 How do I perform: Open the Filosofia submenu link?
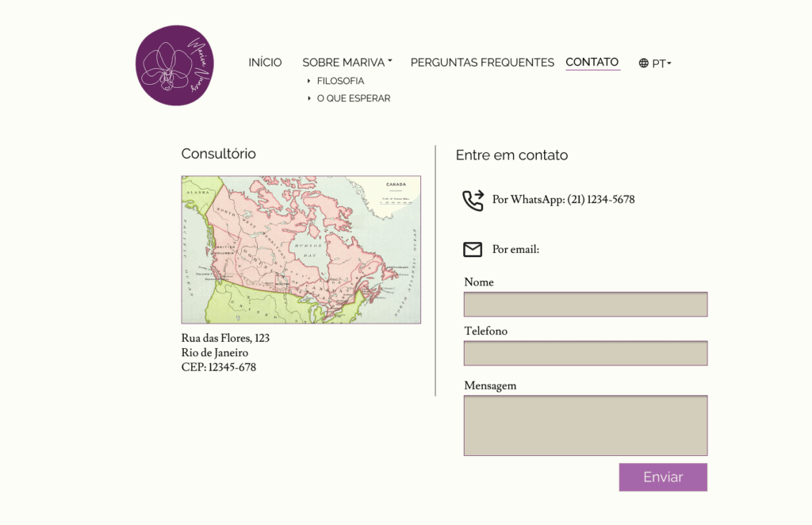(x=340, y=81)
